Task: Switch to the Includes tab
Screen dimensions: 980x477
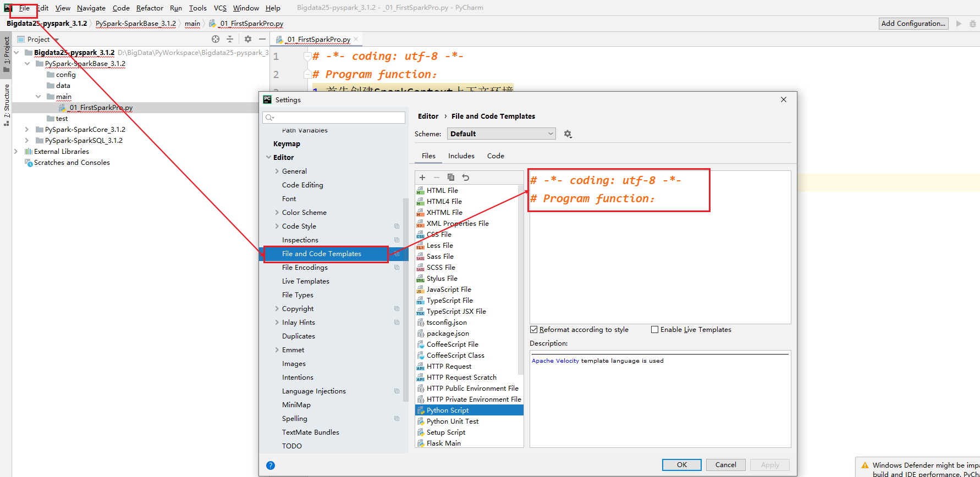Action: click(x=461, y=156)
